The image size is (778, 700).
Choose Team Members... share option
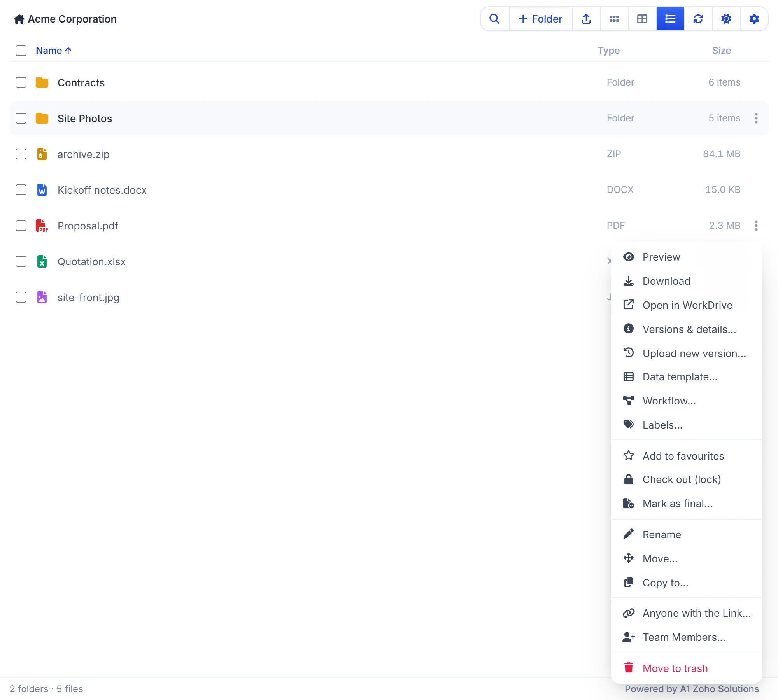[x=687, y=637]
